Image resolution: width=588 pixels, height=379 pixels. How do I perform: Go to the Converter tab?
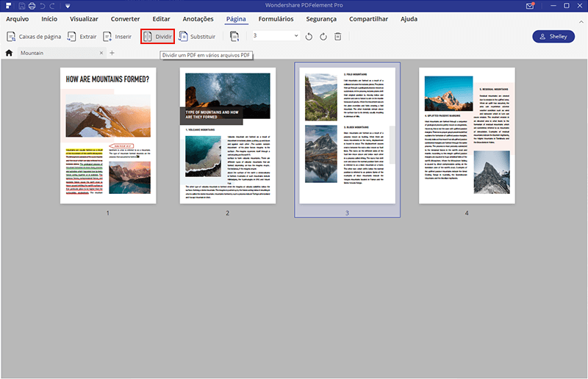125,19
